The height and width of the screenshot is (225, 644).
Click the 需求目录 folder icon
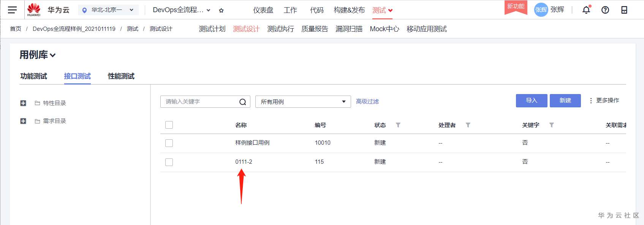pos(37,121)
